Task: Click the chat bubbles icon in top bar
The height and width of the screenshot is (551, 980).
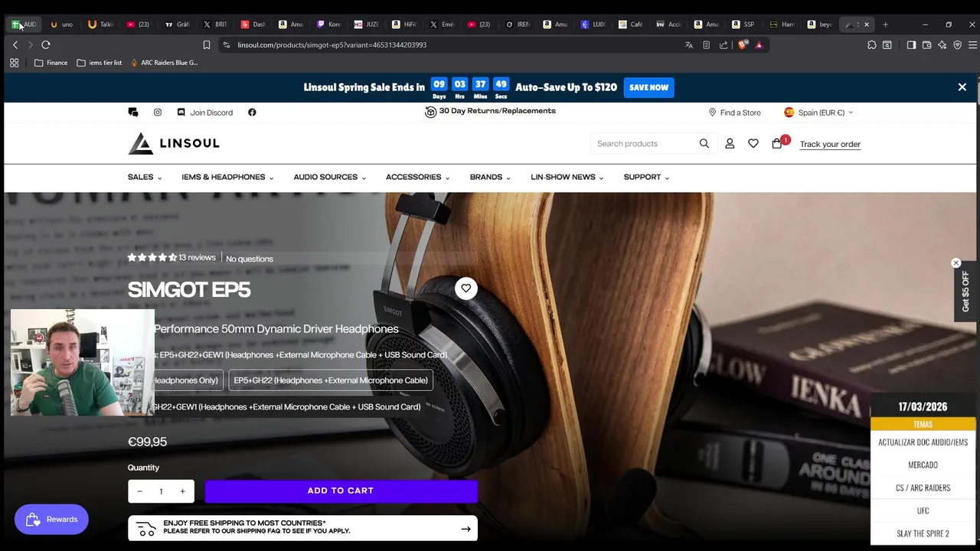Action: [133, 112]
